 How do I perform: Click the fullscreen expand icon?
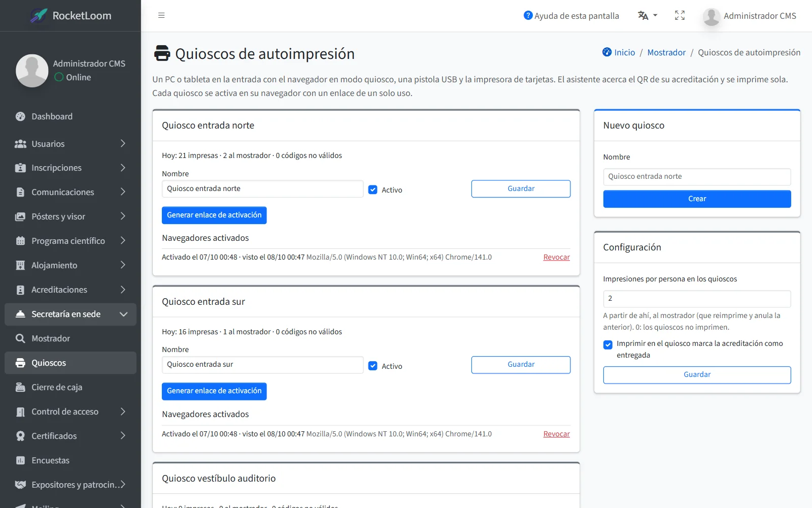tap(680, 16)
